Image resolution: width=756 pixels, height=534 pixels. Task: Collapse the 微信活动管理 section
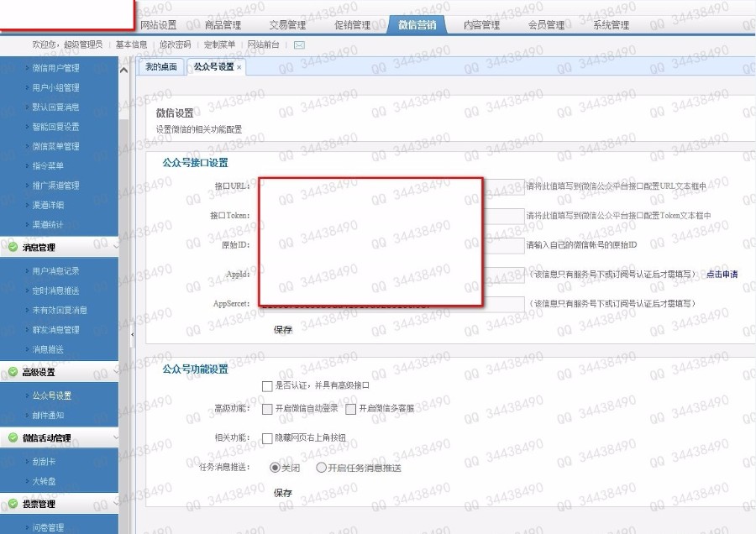[115, 437]
